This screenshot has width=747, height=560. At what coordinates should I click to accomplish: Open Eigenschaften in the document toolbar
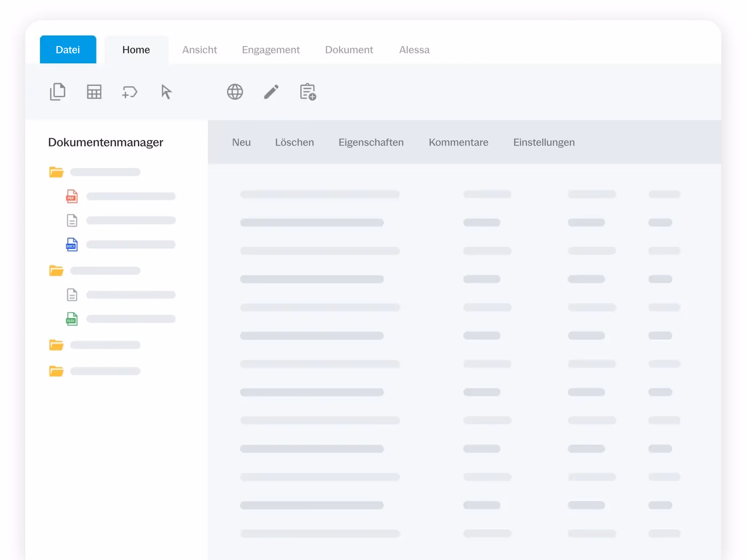(371, 142)
